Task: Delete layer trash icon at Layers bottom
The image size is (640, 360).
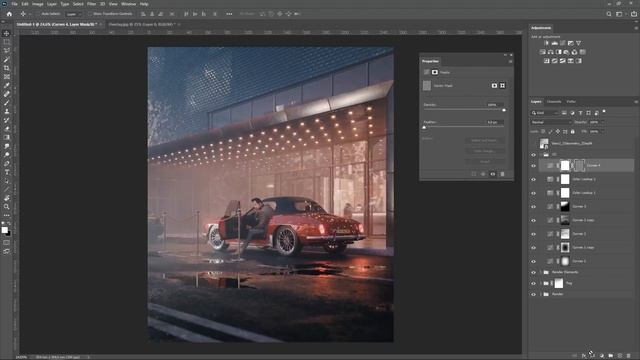Action: 629,356
